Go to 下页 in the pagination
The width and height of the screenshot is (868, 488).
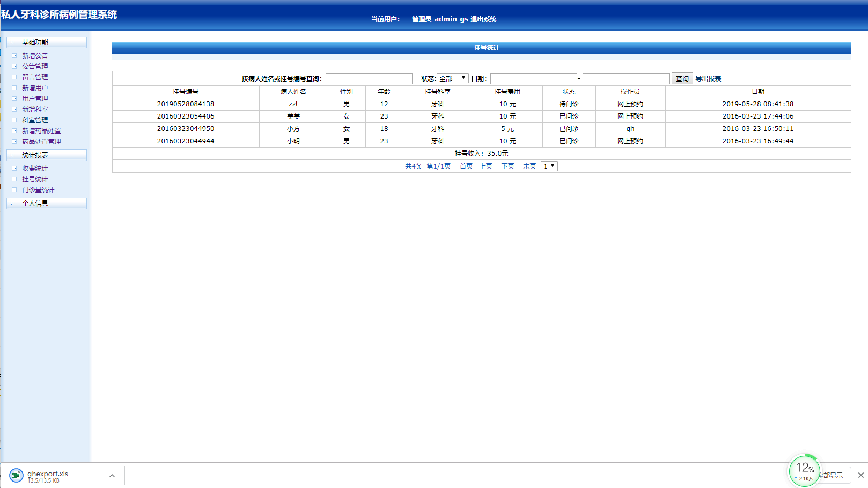tap(507, 166)
